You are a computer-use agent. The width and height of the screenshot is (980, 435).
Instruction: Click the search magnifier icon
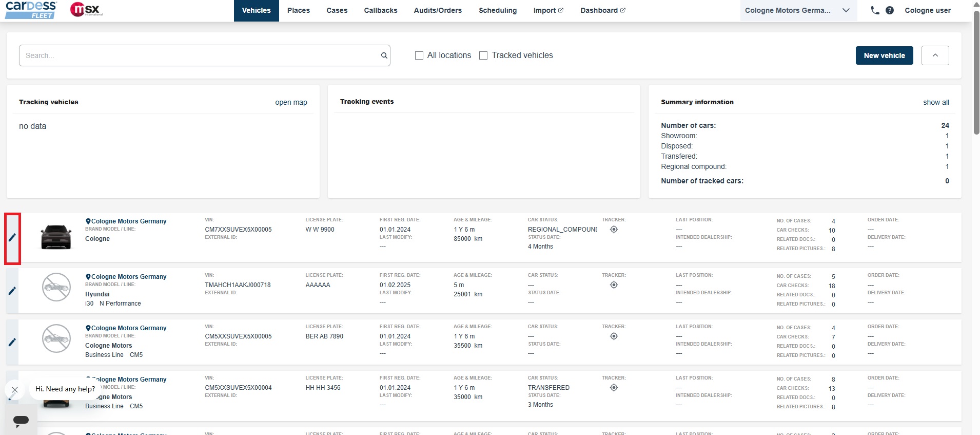[x=384, y=55]
